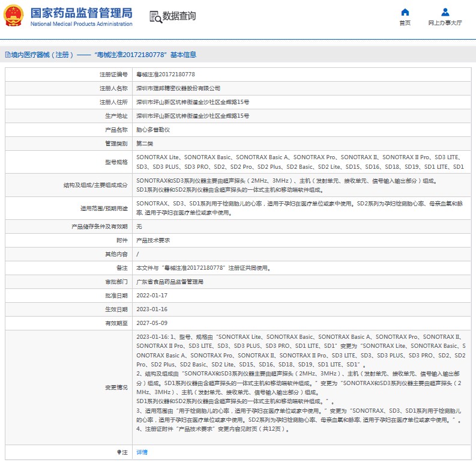Click the 注册人名称 label
Screen dimensions: 476x465
click(x=113, y=88)
